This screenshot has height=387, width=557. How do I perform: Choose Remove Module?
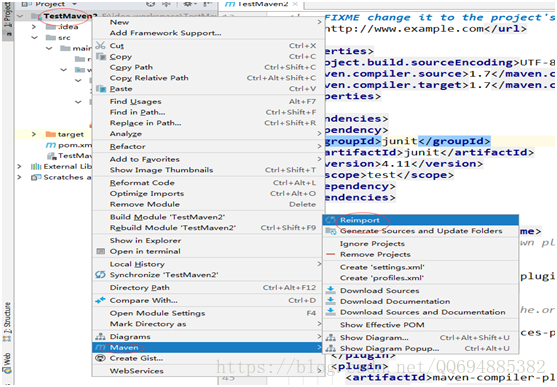209,204
